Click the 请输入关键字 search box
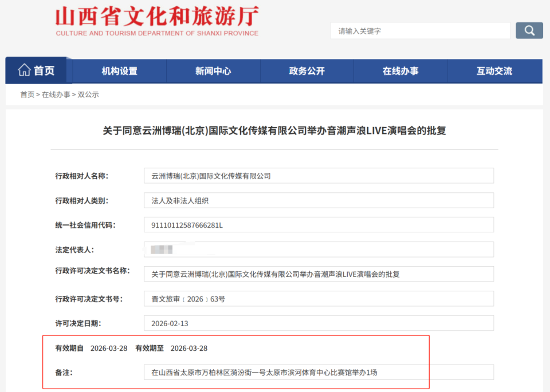 click(x=420, y=30)
